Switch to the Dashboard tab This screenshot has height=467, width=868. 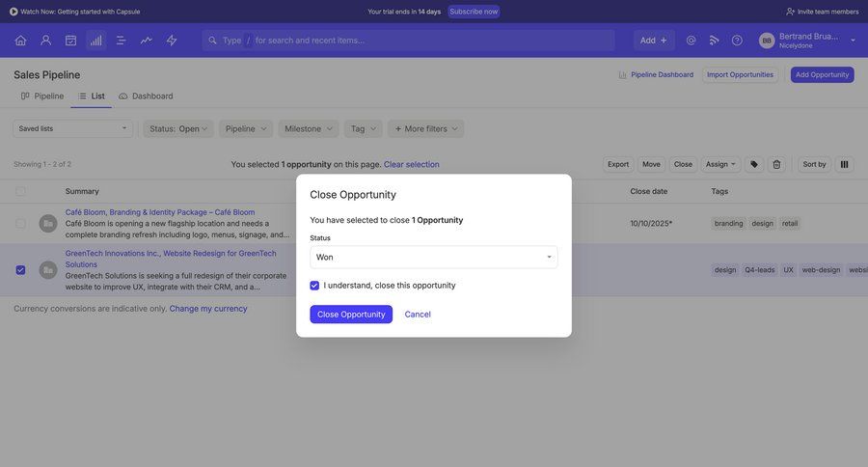[x=146, y=96]
